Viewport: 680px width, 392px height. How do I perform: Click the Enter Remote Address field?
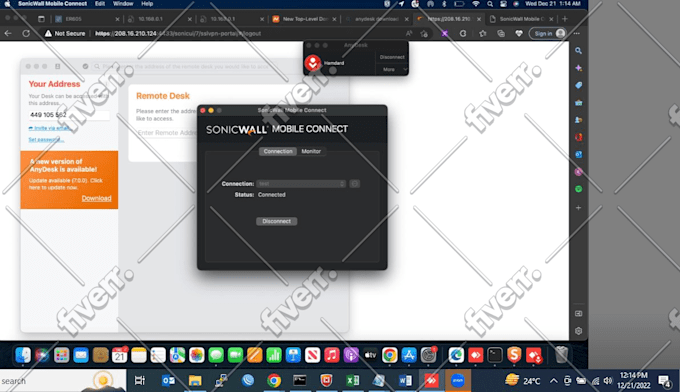(167, 133)
